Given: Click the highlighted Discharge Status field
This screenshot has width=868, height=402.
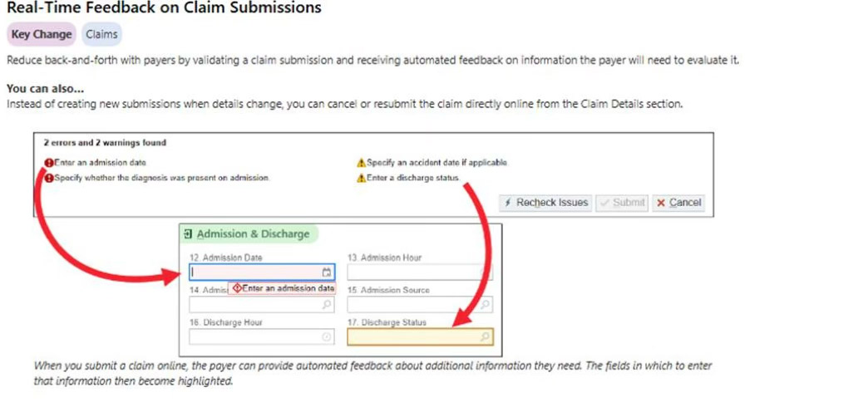Looking at the screenshot, I should [413, 336].
